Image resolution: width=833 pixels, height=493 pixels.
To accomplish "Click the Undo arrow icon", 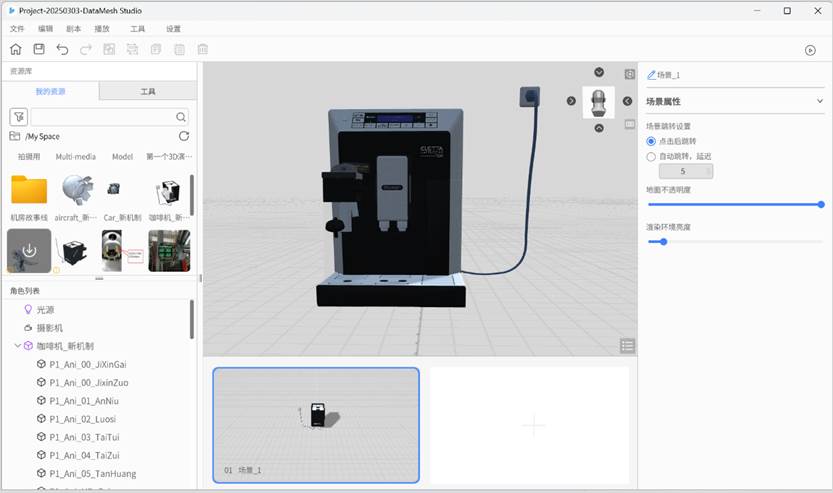I will pos(63,49).
